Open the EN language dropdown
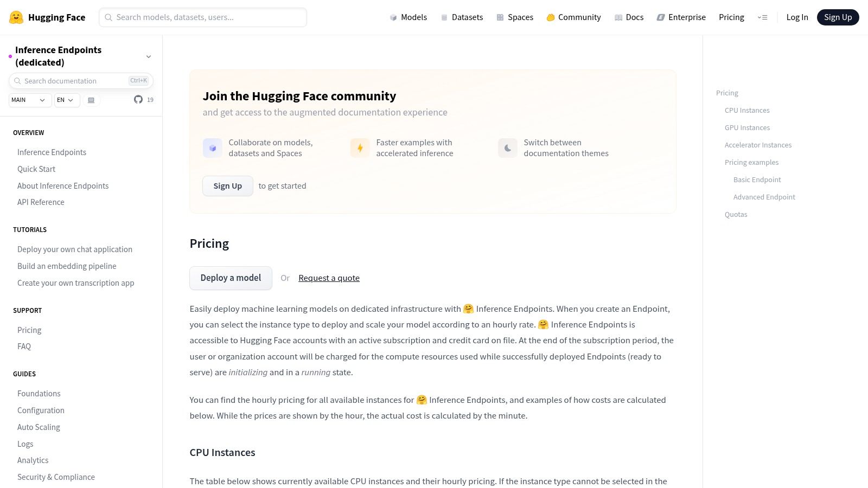 [67, 100]
